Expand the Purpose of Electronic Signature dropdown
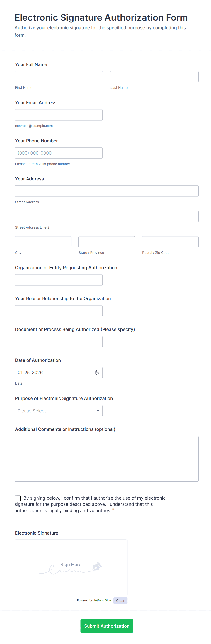 [59, 411]
